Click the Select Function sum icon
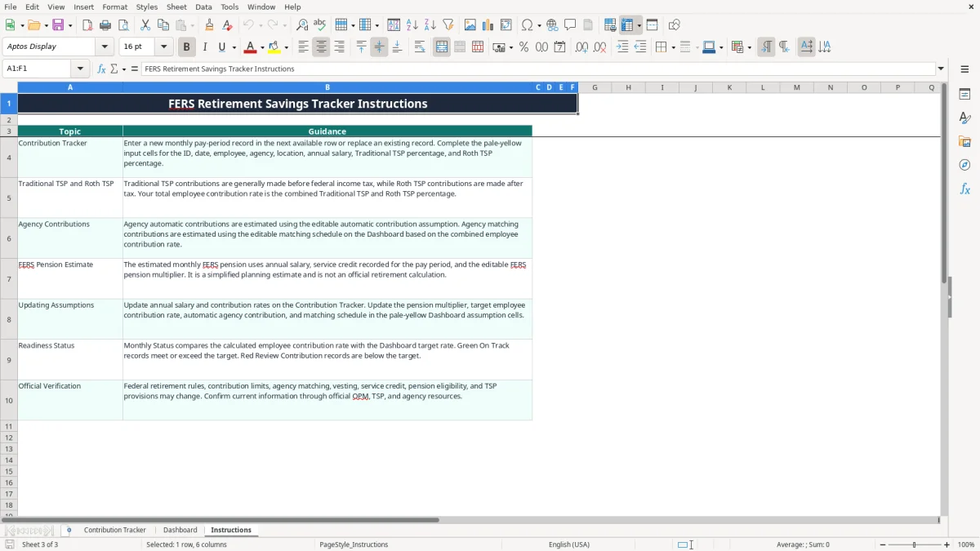The width and height of the screenshot is (980, 551). (x=114, y=69)
